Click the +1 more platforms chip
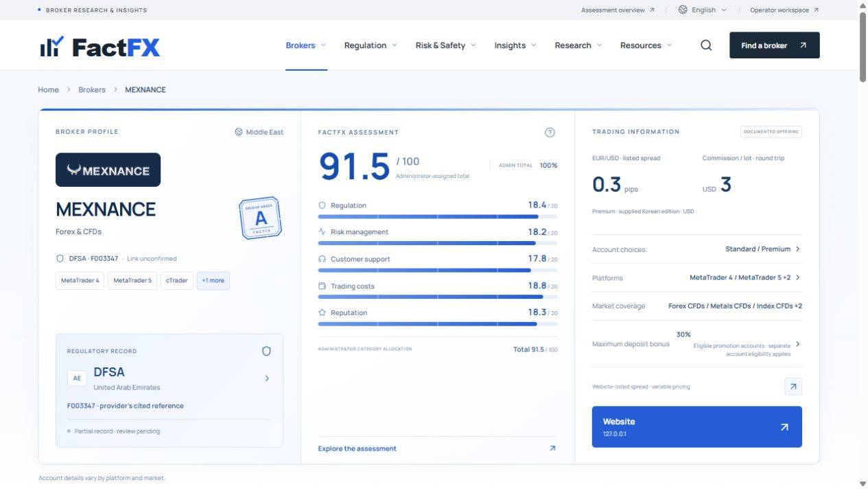 pos(213,280)
